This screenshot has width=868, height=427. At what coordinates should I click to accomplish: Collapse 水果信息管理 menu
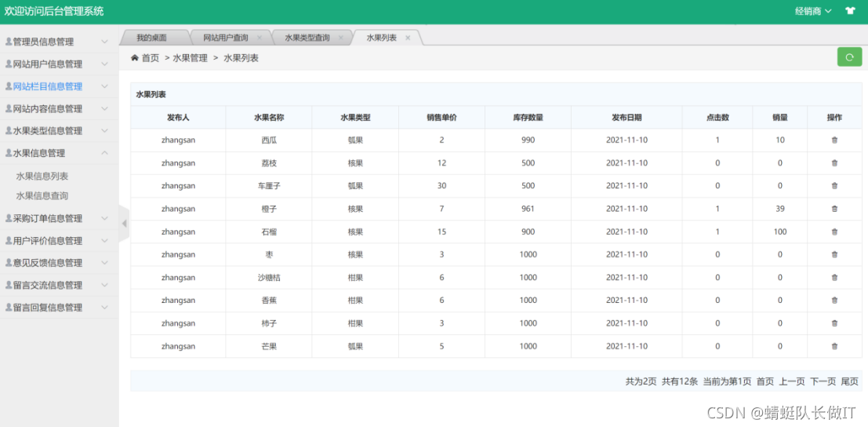pos(60,153)
